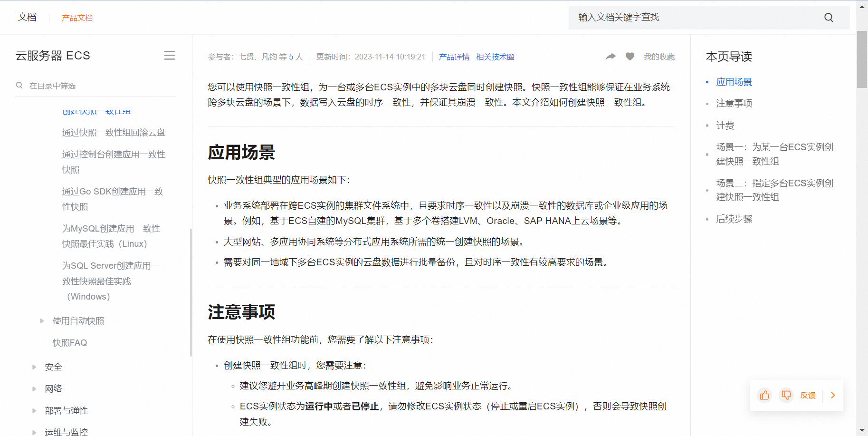
Task: Select the 网络 sidebar label
Action: [53, 389]
